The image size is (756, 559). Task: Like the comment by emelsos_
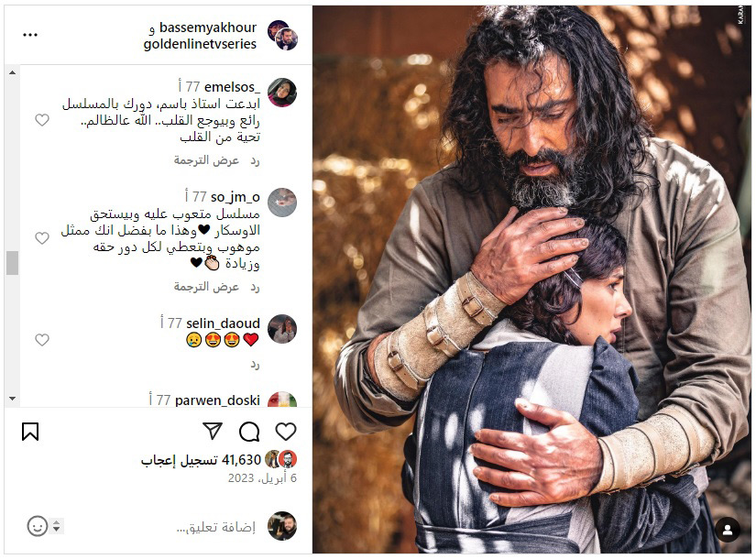click(x=42, y=120)
